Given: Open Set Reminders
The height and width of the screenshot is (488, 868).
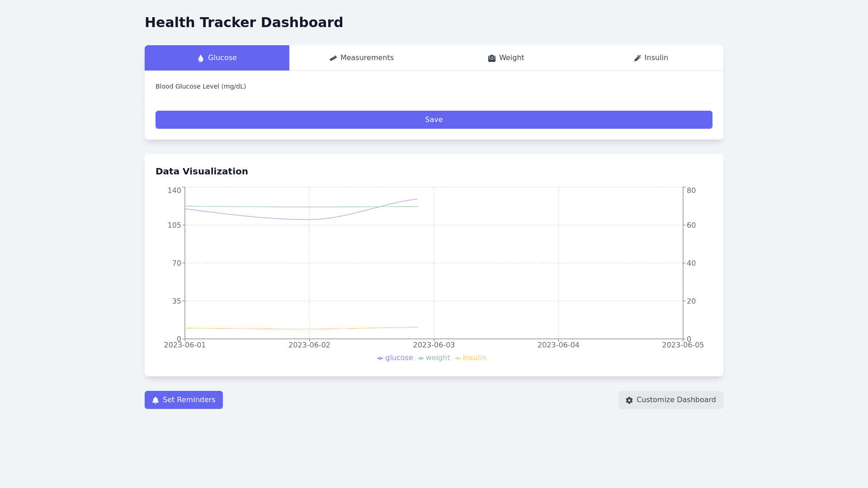Looking at the screenshot, I should coord(184,400).
